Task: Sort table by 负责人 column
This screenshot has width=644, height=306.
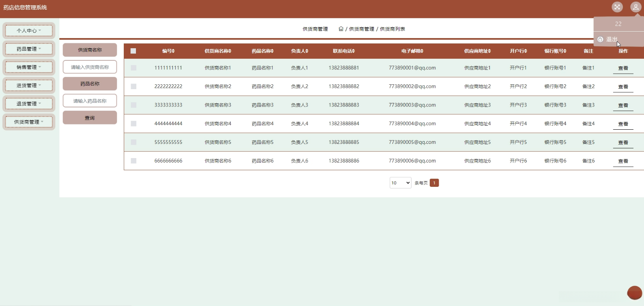Action: point(299,51)
